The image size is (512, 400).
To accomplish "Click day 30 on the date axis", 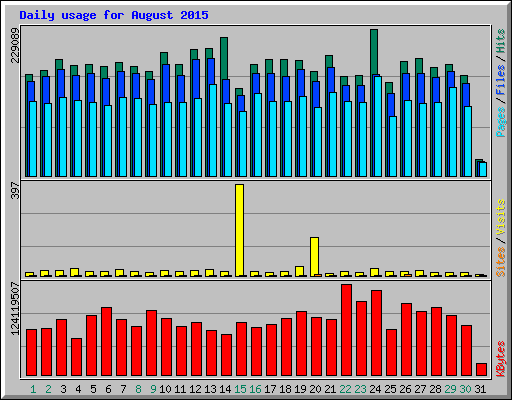I will pos(465,389).
